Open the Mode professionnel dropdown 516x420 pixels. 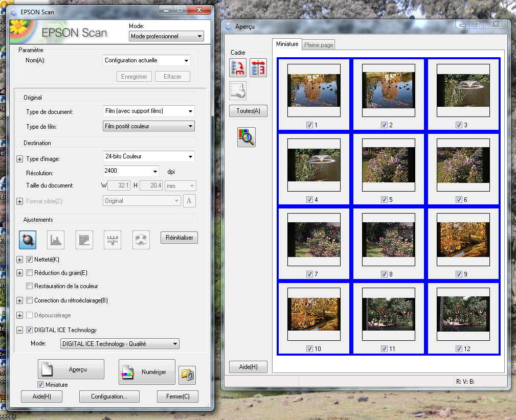(166, 36)
